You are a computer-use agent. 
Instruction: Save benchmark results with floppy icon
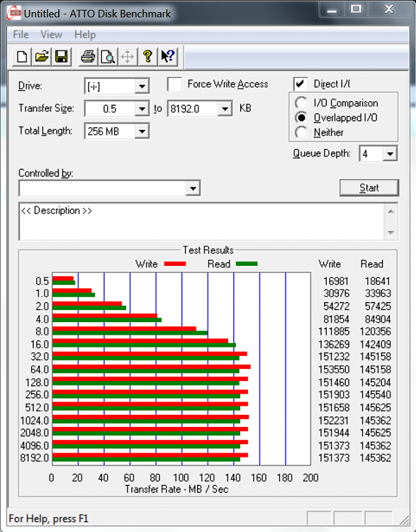(62, 57)
